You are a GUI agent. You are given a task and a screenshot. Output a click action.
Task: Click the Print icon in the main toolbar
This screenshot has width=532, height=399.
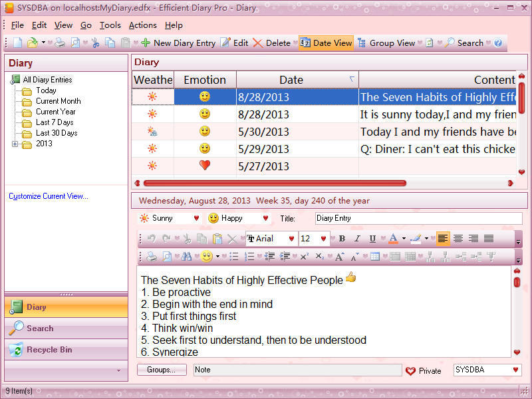[60, 43]
